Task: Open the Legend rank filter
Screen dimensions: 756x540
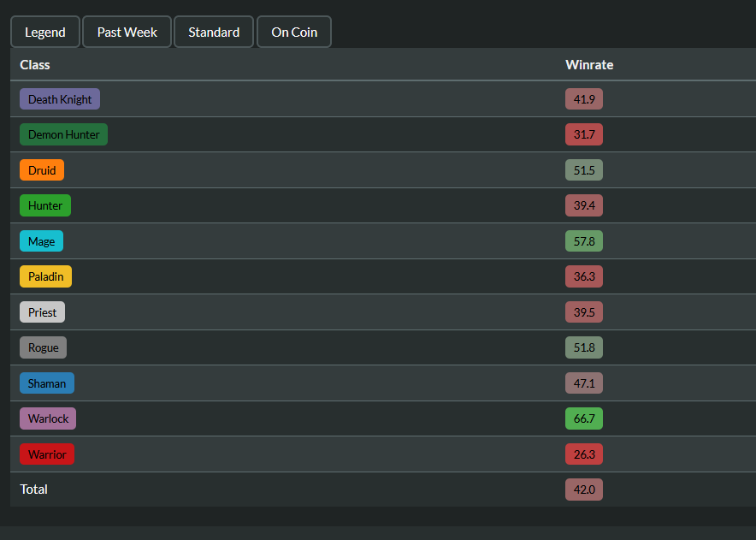Action: 45,32
